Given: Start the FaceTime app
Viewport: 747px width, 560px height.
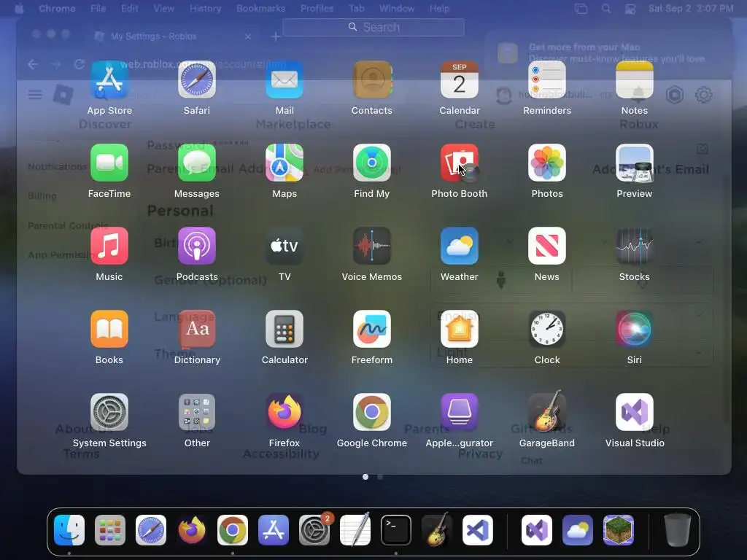Looking at the screenshot, I should (109, 163).
